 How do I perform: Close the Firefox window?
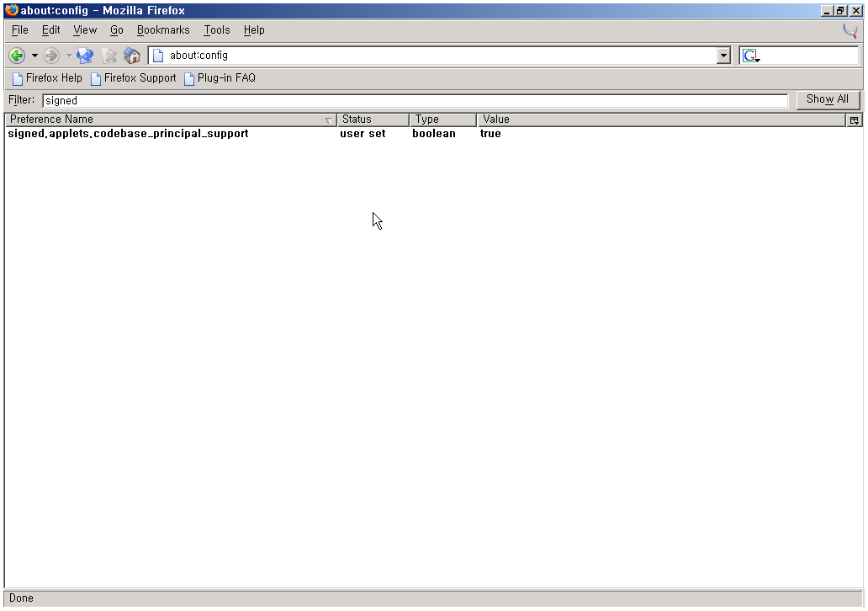[855, 11]
